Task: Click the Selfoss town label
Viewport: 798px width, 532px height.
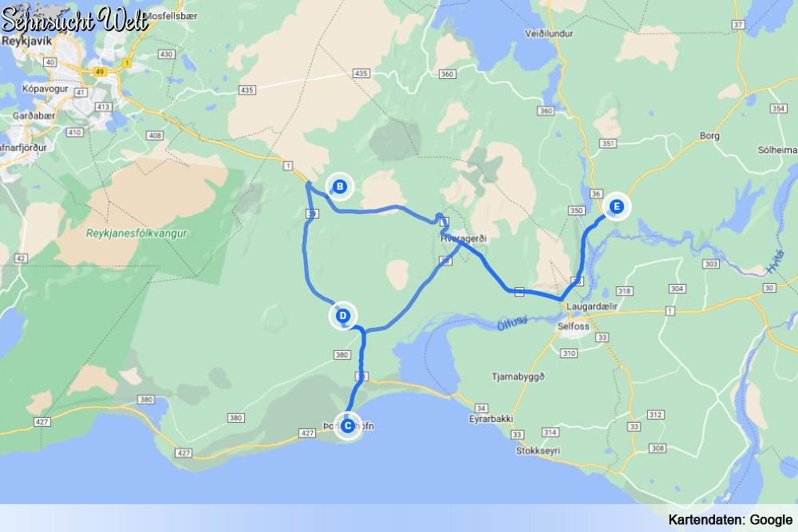Action: pyautogui.click(x=573, y=326)
